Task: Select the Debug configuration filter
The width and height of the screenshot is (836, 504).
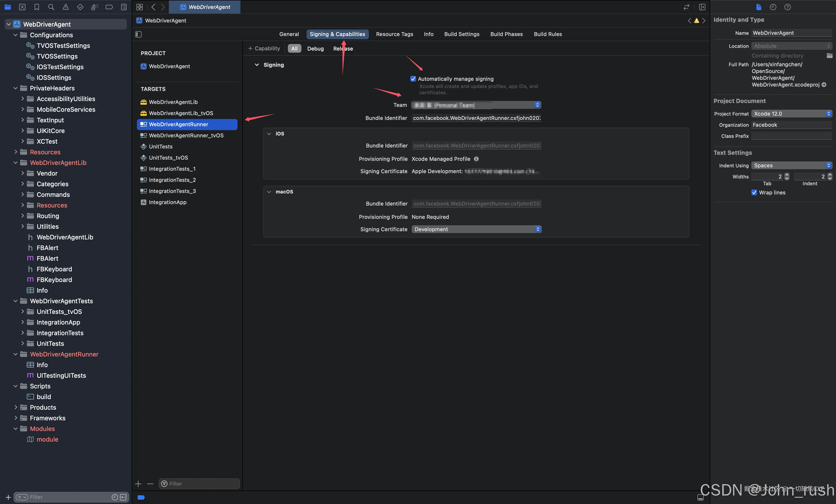Action: click(315, 49)
